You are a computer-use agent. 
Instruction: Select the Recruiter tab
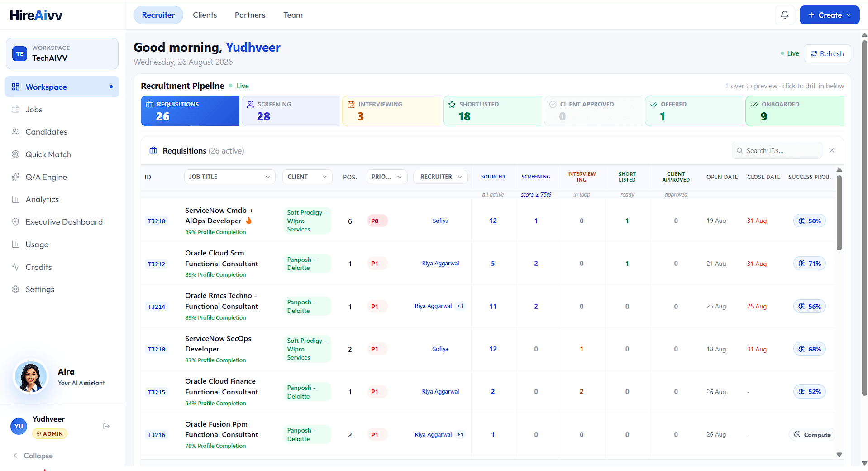click(158, 15)
